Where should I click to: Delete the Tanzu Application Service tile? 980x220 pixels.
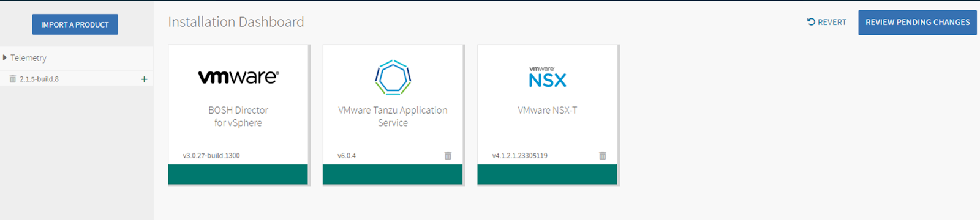pos(448,156)
